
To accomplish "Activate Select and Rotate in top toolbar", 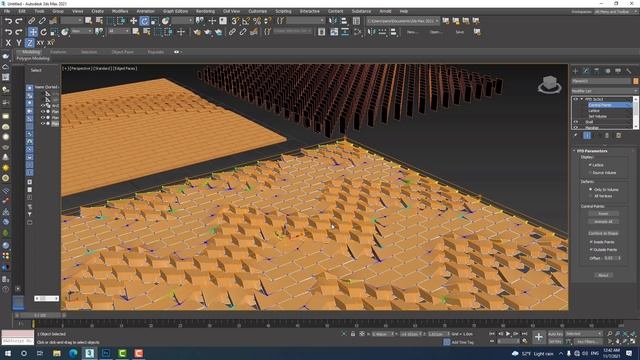I will coord(144,20).
